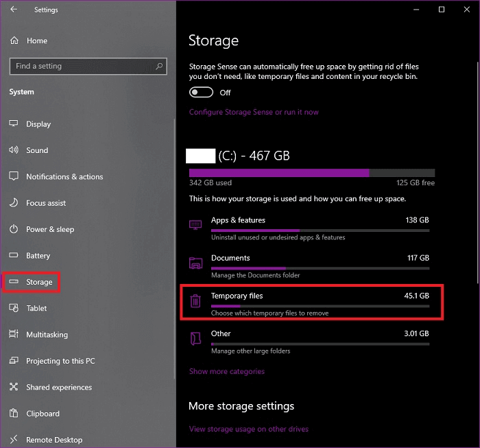Click the Temporary files trash icon
Image resolution: width=480 pixels, height=448 pixels.
click(x=195, y=301)
